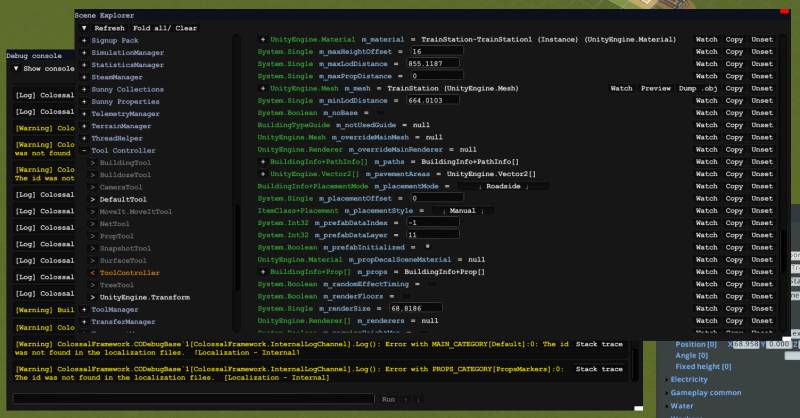800x418 pixels.
Task: Expand the Signup Pack node
Action: pyautogui.click(x=84, y=40)
